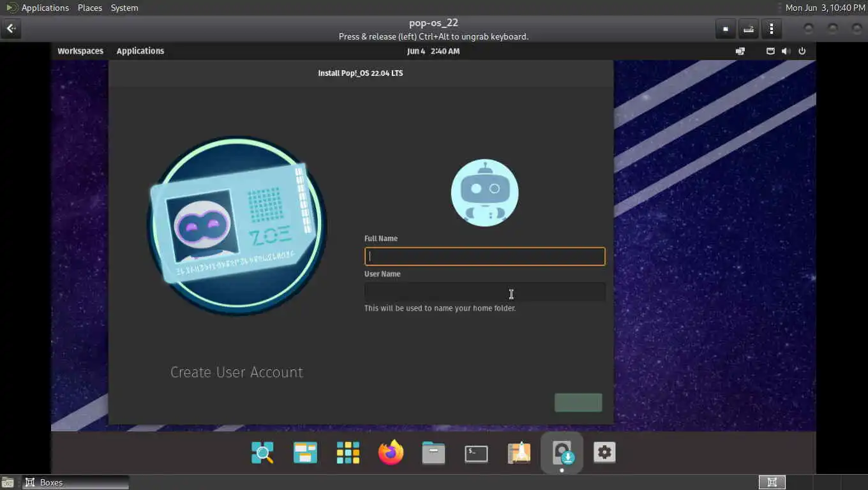Image resolution: width=868 pixels, height=490 pixels.
Task: Open the host Places menu
Action: [90, 8]
